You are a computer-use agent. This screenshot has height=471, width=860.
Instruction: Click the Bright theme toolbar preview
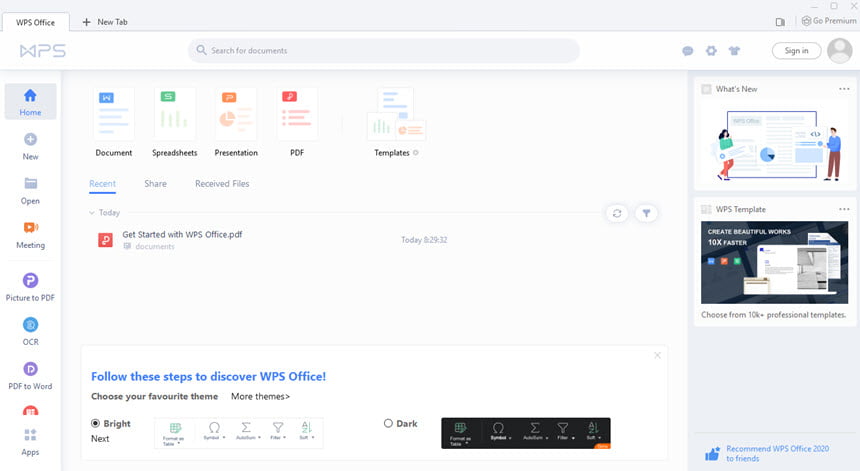239,433
